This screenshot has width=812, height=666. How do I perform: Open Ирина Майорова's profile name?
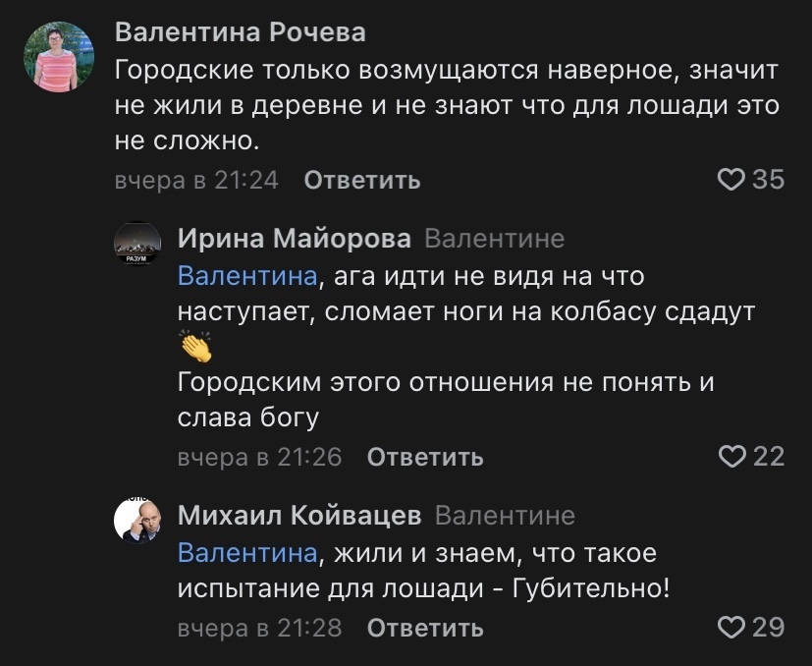(x=295, y=238)
